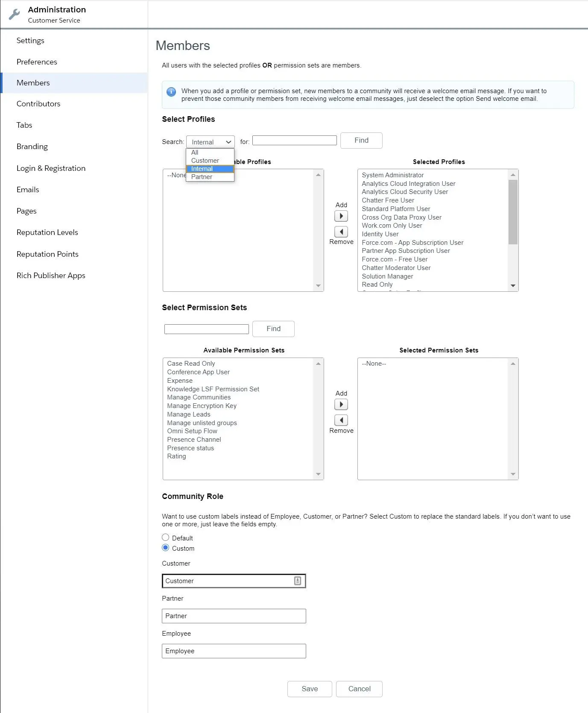The height and width of the screenshot is (713, 588).
Task: Select Manage Communities permission set
Action: point(199,397)
